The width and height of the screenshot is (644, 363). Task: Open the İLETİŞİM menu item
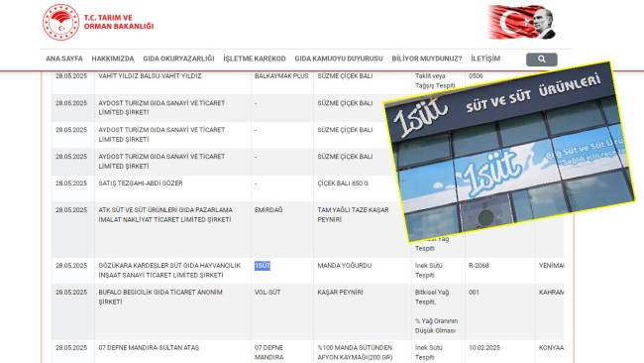click(x=485, y=59)
